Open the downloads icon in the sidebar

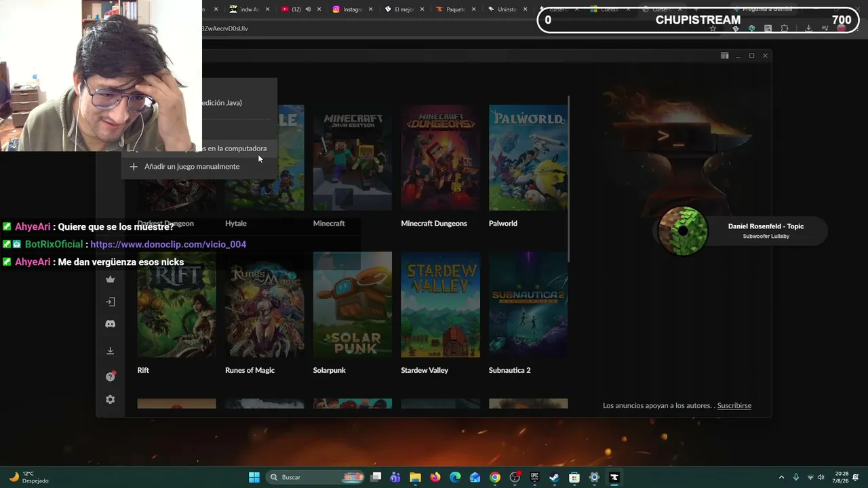tap(110, 350)
